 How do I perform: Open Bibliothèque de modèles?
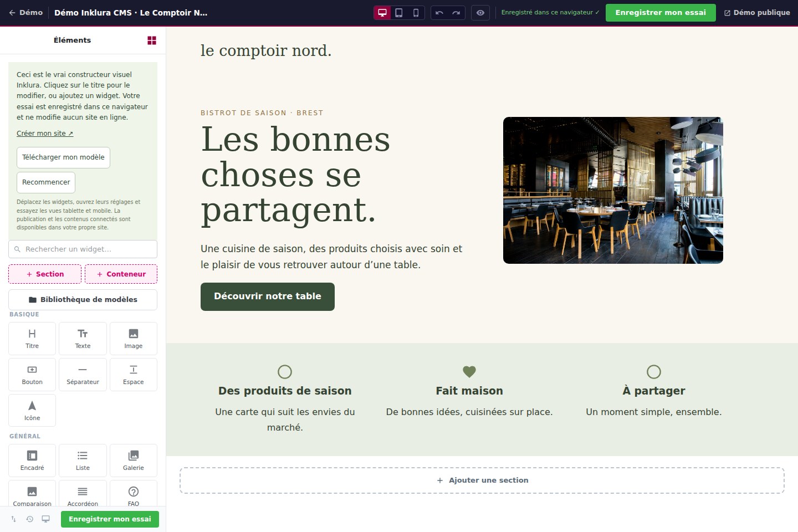83,299
